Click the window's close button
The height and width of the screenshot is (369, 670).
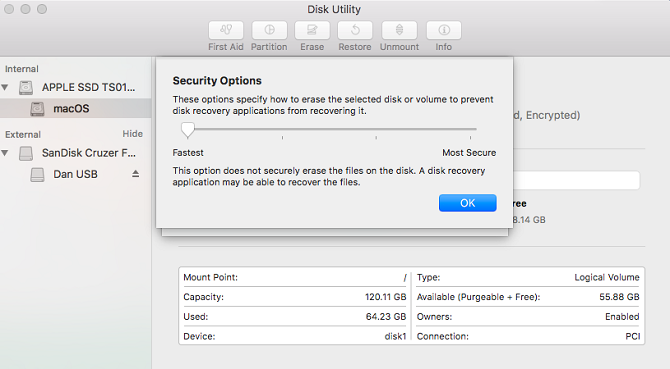[x=9, y=9]
